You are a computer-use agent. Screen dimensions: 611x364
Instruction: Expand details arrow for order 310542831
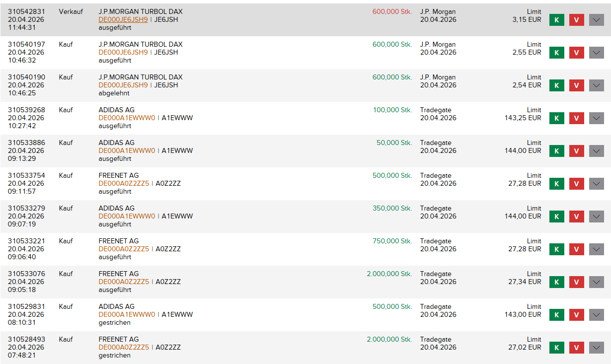(596, 20)
